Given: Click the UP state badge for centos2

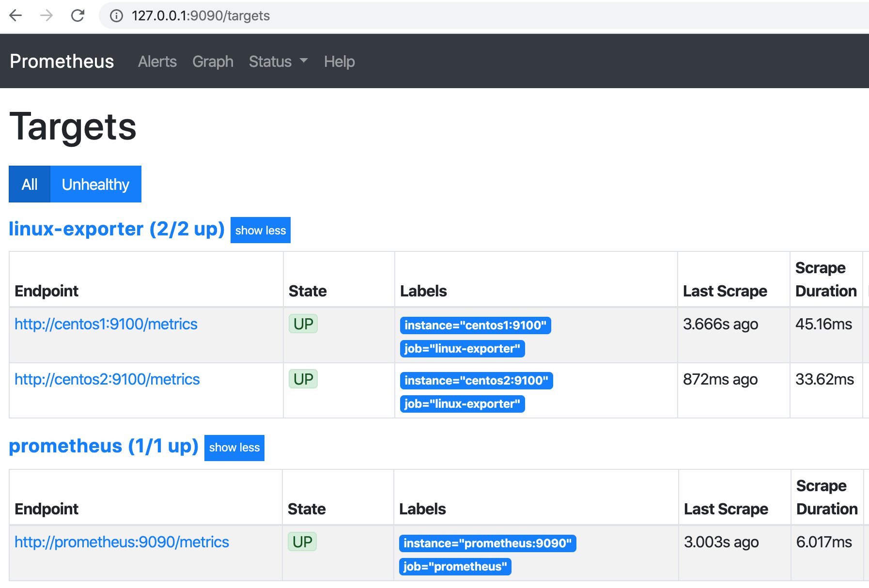Looking at the screenshot, I should (x=303, y=379).
